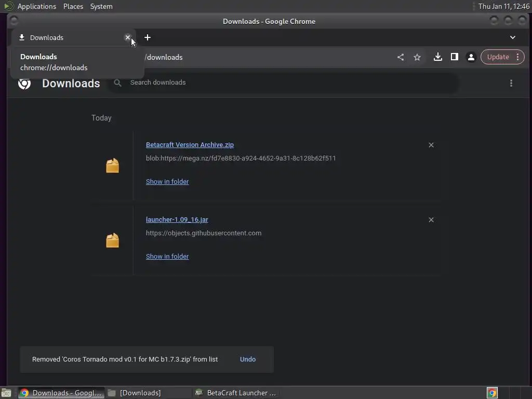Click the Today date heading
532x399 pixels.
pyautogui.click(x=101, y=118)
